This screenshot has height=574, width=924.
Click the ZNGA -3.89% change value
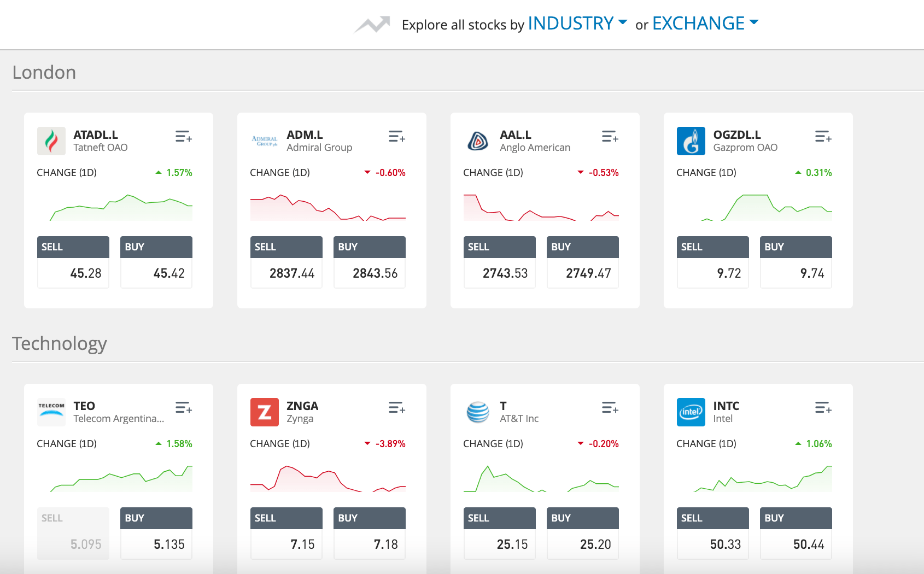coord(390,444)
